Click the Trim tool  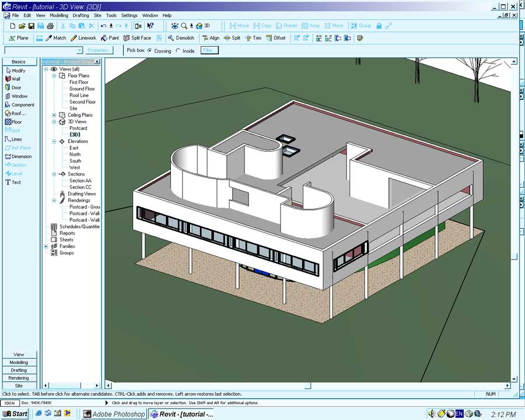[253, 38]
